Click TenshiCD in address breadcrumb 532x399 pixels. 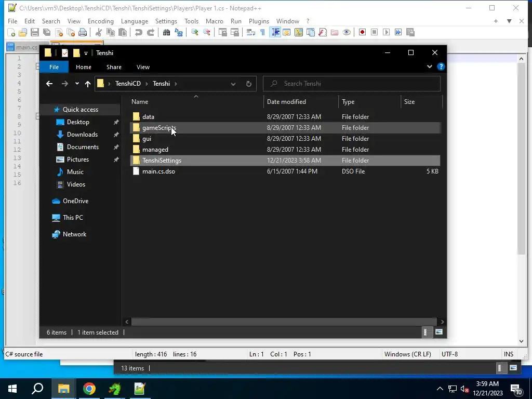(128, 84)
